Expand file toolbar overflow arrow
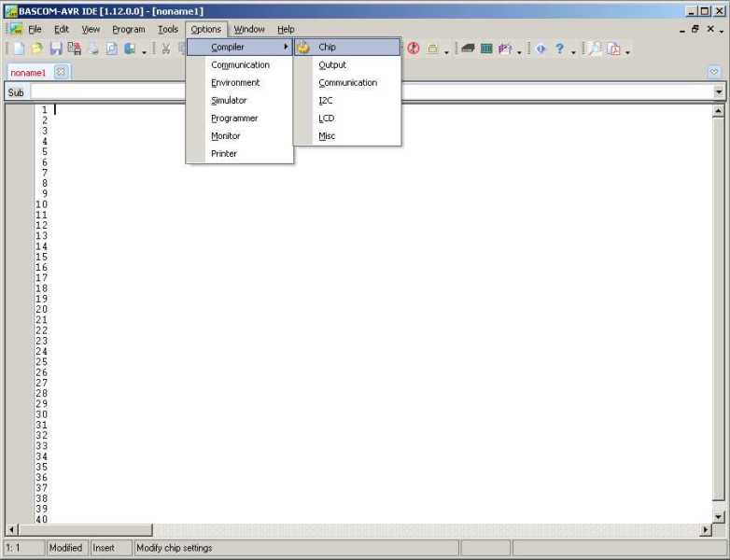 144,51
